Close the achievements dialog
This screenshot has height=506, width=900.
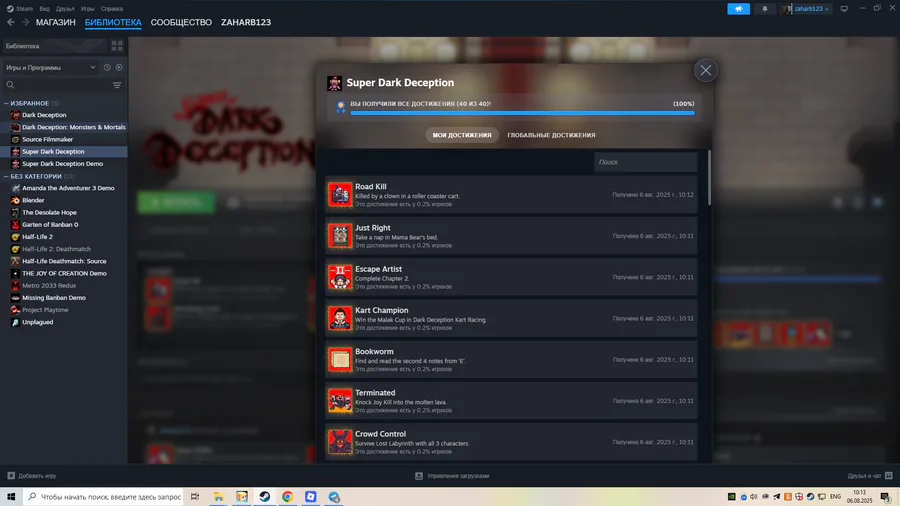coord(705,71)
